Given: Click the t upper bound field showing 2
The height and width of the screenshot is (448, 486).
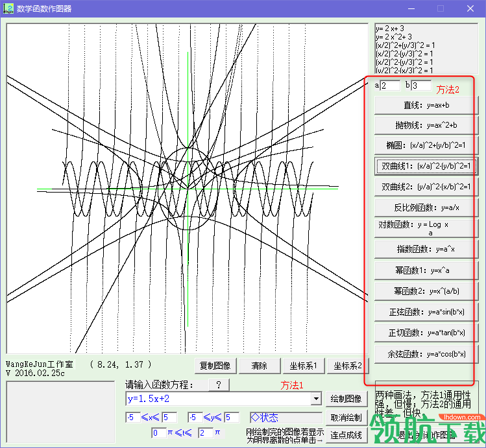Looking at the screenshot, I should pyautogui.click(x=206, y=433).
